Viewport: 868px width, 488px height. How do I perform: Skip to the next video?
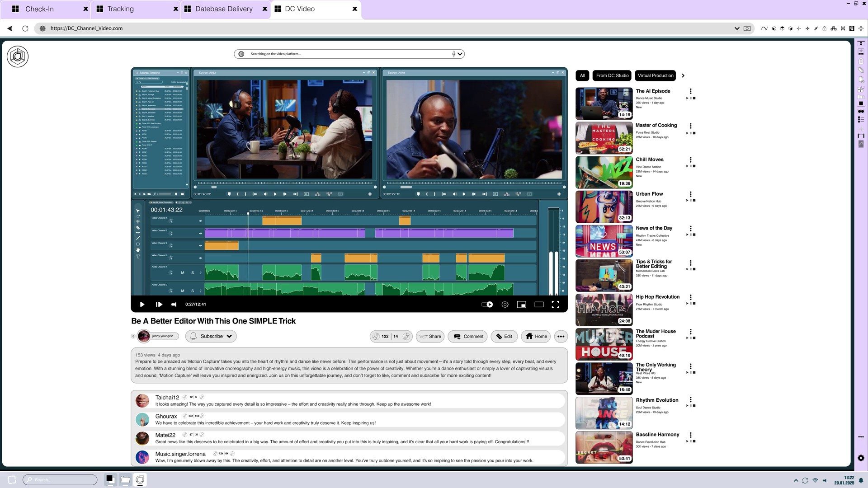point(159,305)
